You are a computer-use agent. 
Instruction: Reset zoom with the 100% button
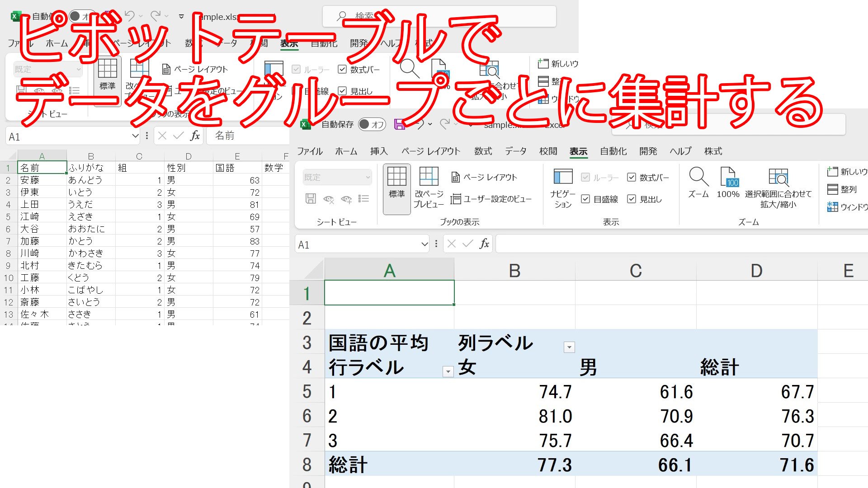pos(728,183)
